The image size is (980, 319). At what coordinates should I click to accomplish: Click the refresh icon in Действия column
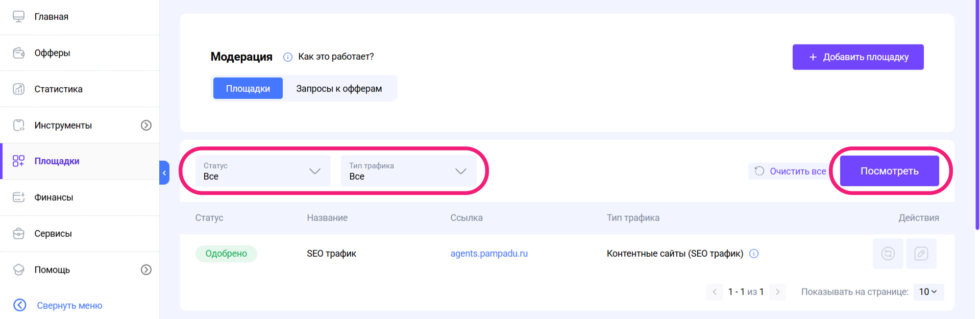888,254
